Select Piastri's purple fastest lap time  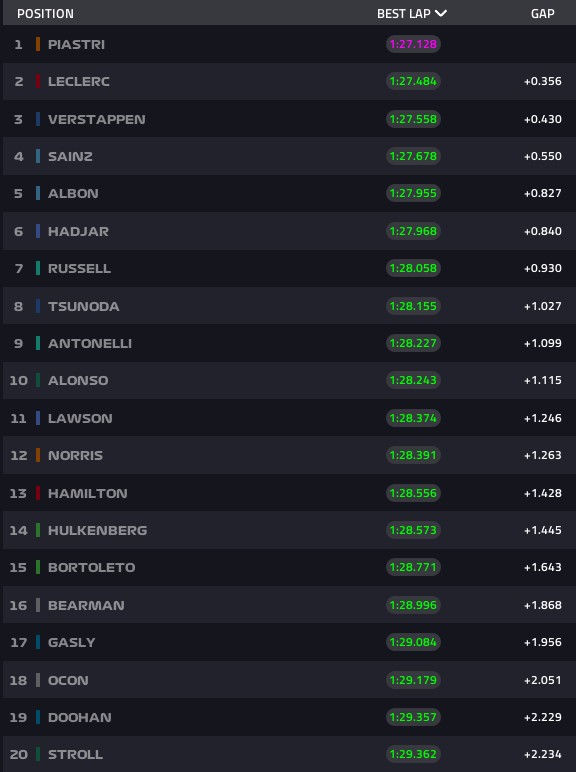click(x=413, y=44)
